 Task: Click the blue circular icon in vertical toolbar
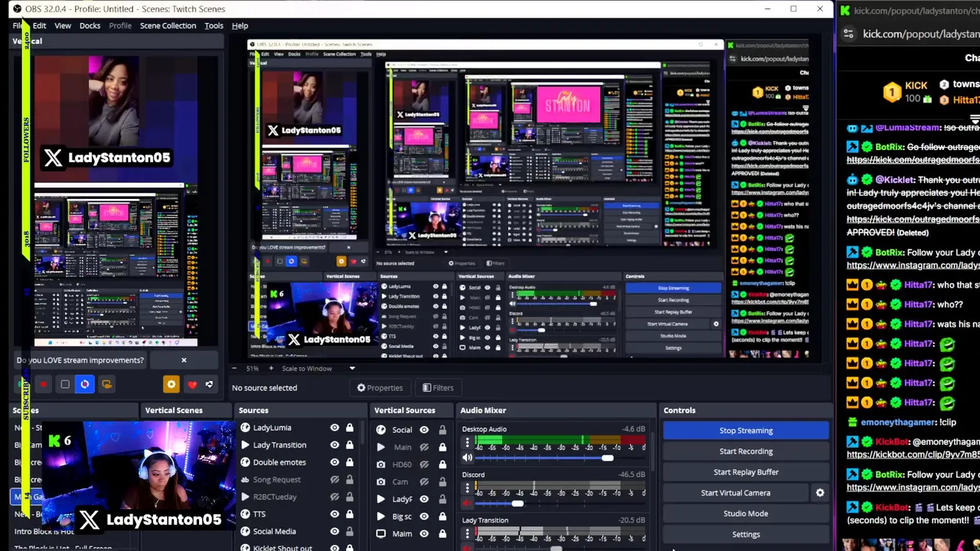click(85, 384)
